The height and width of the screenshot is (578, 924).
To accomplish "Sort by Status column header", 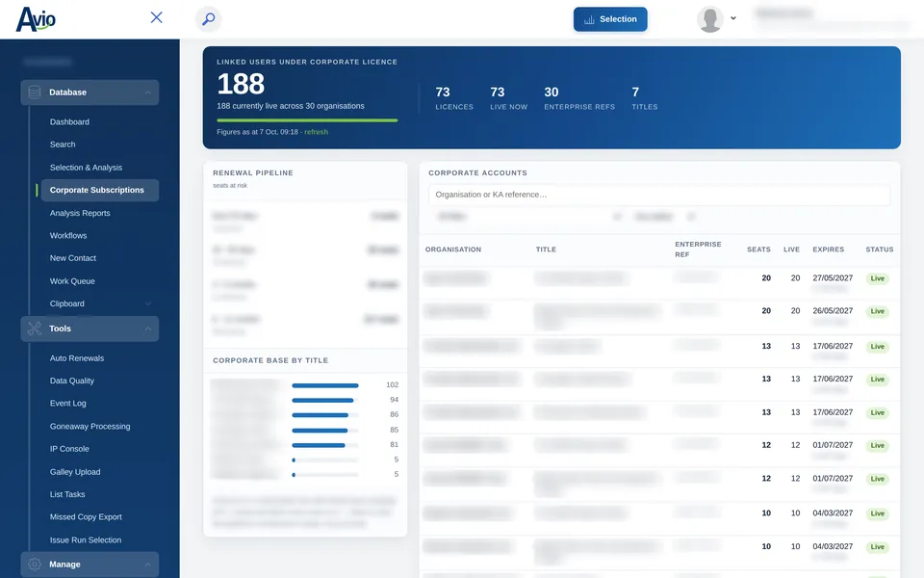I will point(879,250).
